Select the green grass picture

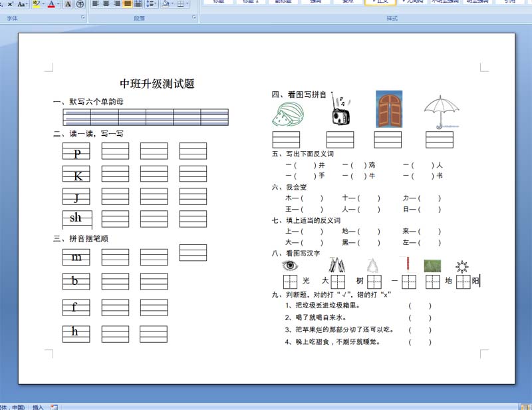tap(433, 266)
